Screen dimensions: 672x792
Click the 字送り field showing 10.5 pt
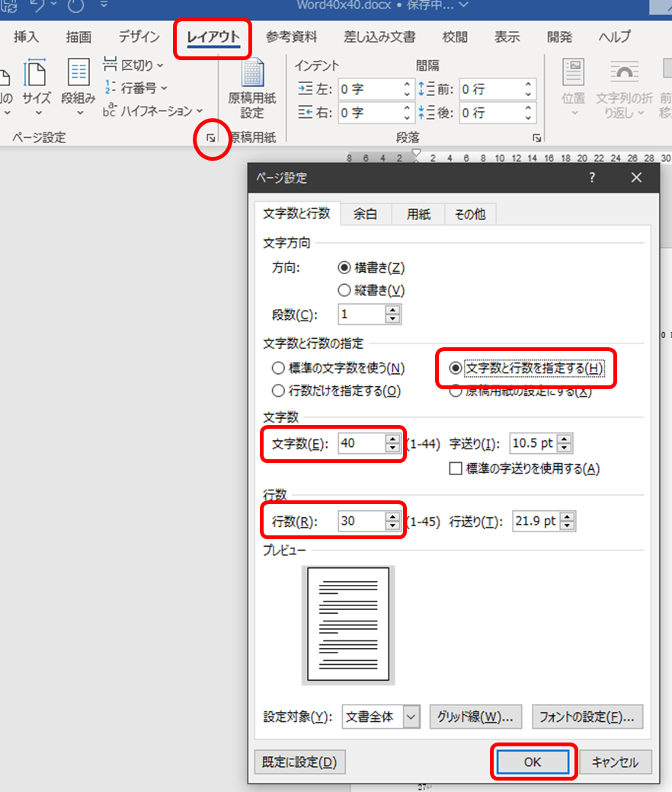(x=533, y=443)
